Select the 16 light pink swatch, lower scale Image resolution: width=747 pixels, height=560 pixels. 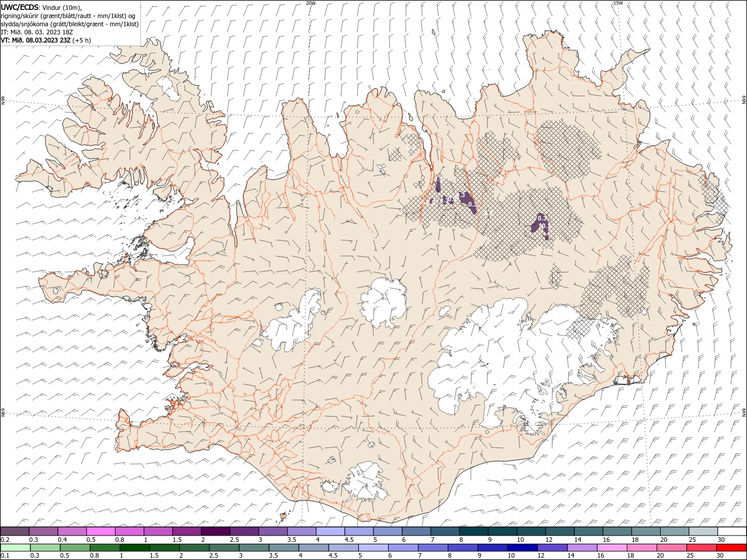coord(612,548)
